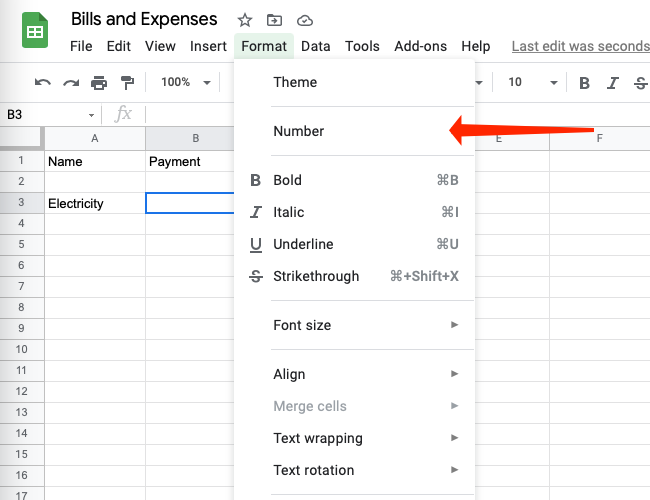Open the Data menu

click(315, 46)
